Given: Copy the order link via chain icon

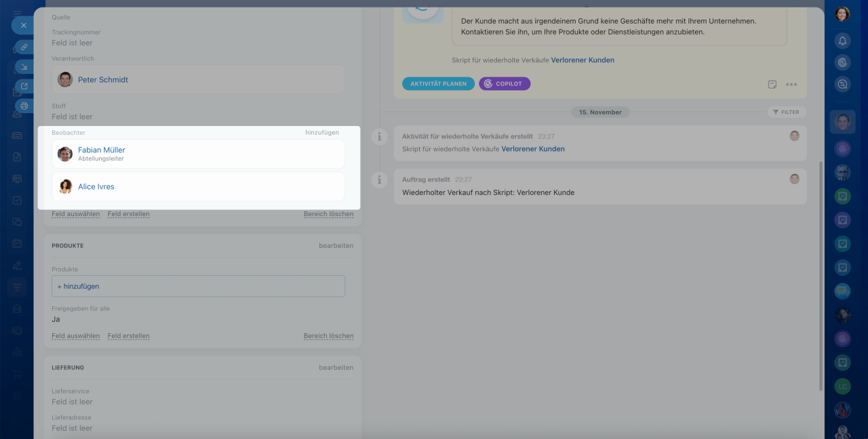Looking at the screenshot, I should pos(24,47).
